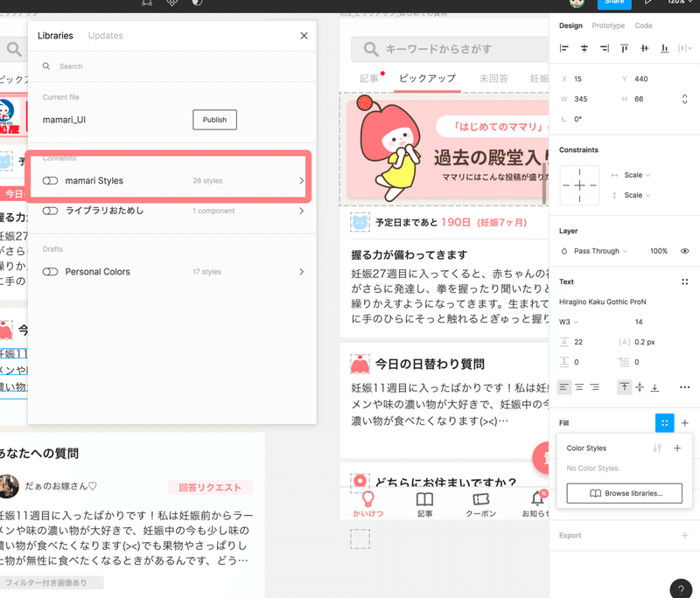The image size is (700, 598).
Task: Click the align bottom icon
Action: (665, 48)
